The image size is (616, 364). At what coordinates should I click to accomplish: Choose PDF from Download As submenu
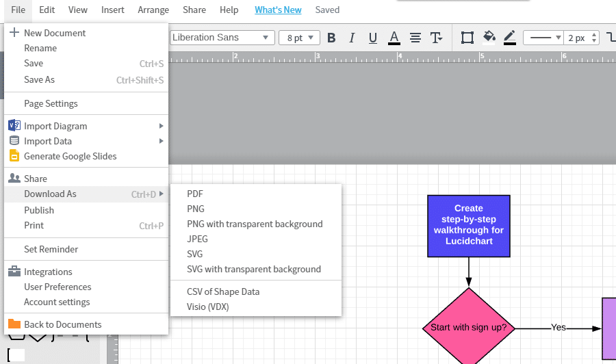coord(195,194)
